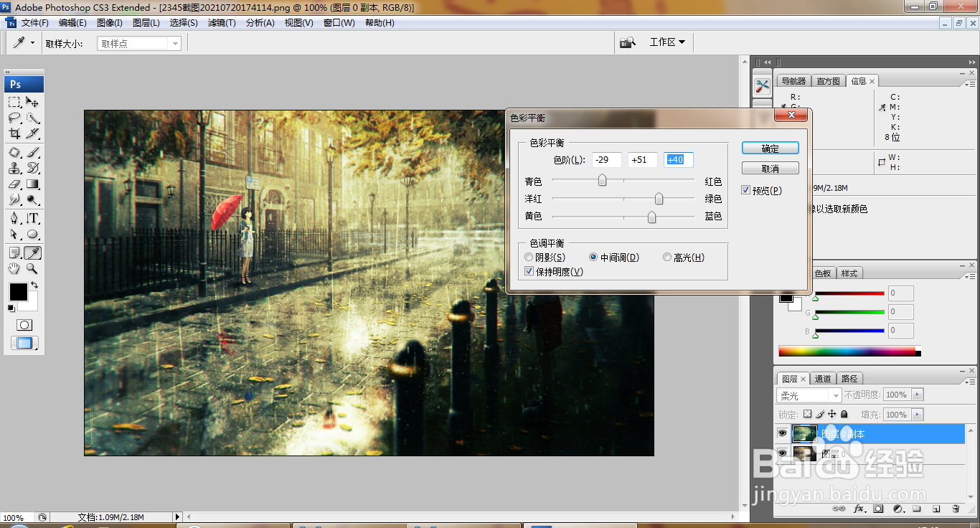
Task: Hide the 图层 0 副本 layer
Action: pyautogui.click(x=782, y=433)
